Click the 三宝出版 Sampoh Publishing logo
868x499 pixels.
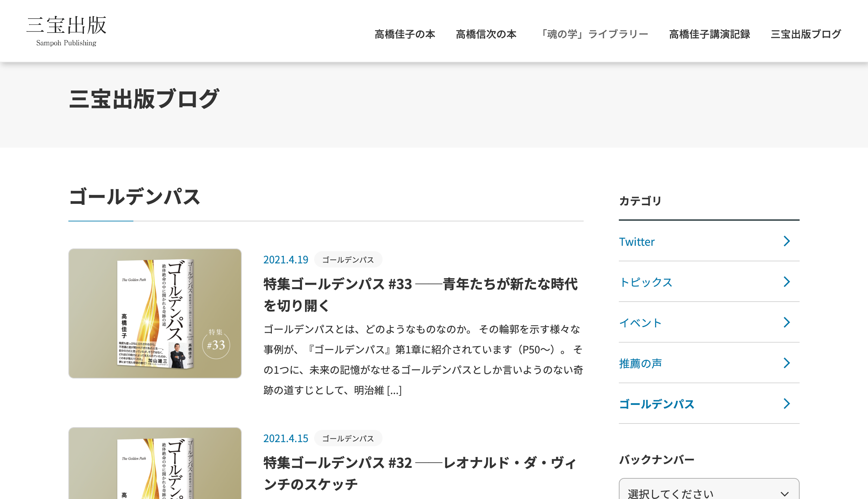click(x=66, y=31)
